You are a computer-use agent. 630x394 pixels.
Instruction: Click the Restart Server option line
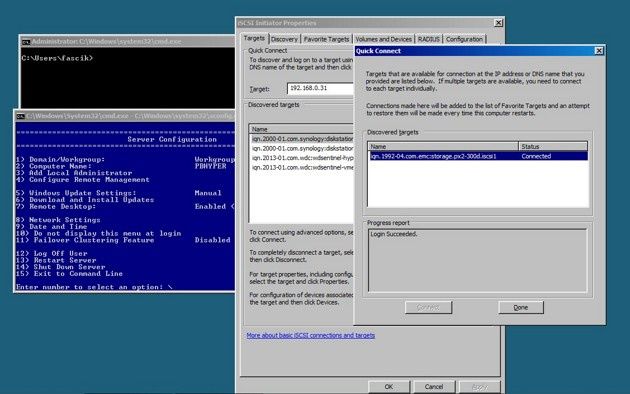pos(56,261)
